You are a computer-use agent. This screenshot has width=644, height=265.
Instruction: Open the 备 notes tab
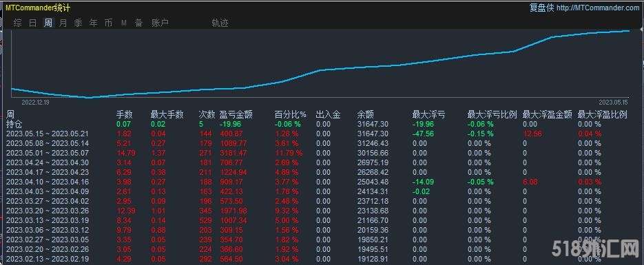pos(139,23)
